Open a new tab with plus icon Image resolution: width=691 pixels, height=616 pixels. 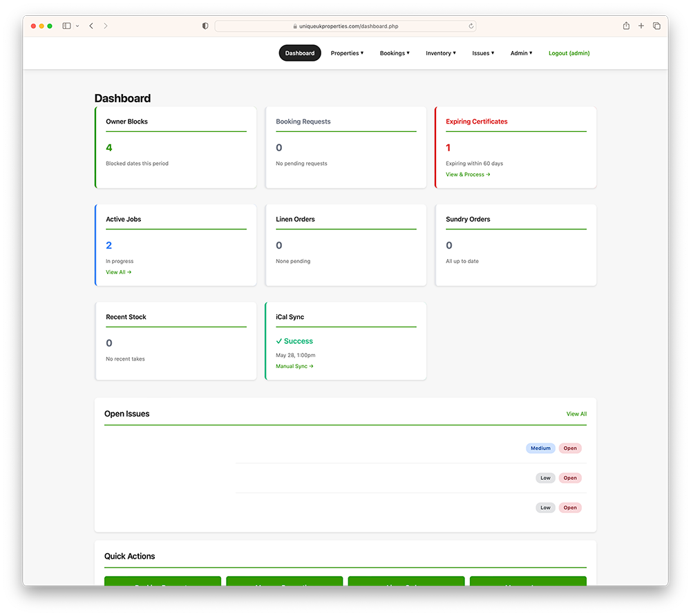tap(641, 26)
